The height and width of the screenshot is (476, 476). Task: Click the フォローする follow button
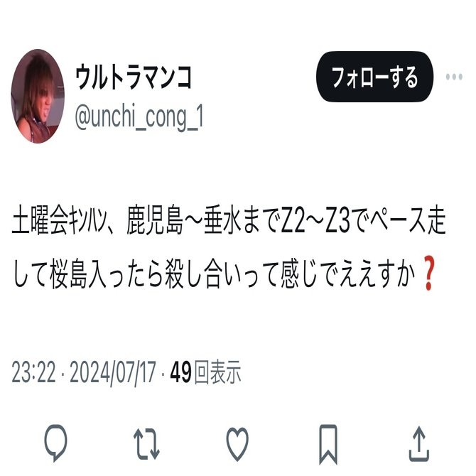pos(375,77)
